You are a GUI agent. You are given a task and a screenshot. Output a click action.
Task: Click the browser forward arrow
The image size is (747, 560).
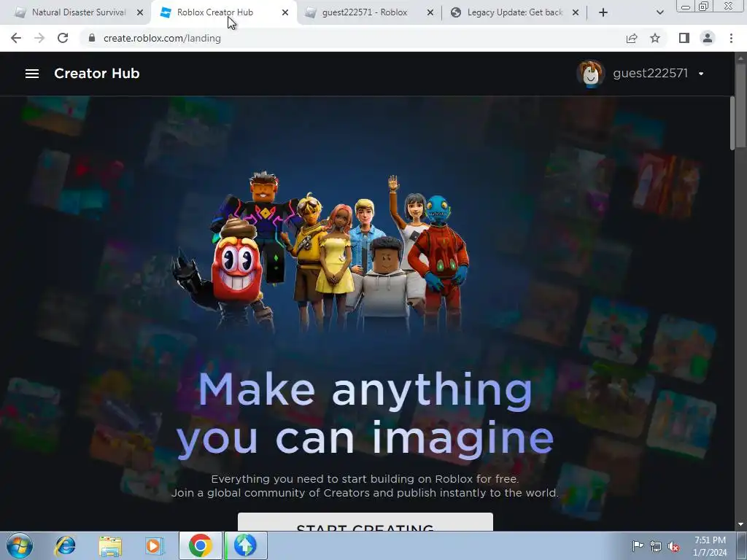coord(39,38)
